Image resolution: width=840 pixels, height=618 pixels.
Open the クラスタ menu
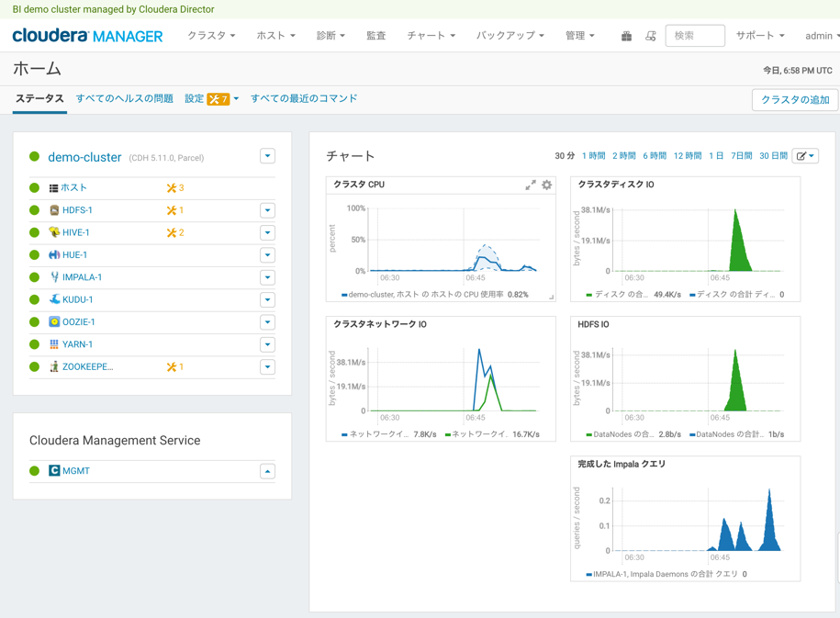pyautogui.click(x=212, y=36)
